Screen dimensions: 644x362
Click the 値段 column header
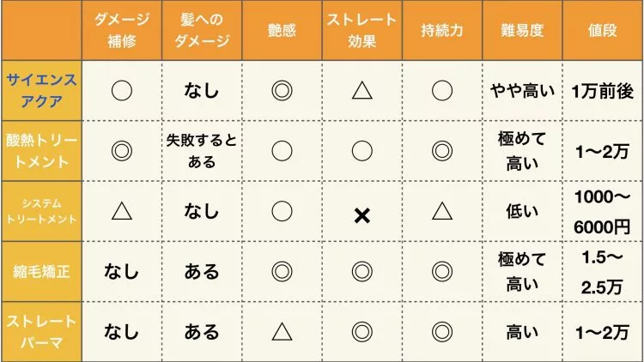tap(602, 30)
